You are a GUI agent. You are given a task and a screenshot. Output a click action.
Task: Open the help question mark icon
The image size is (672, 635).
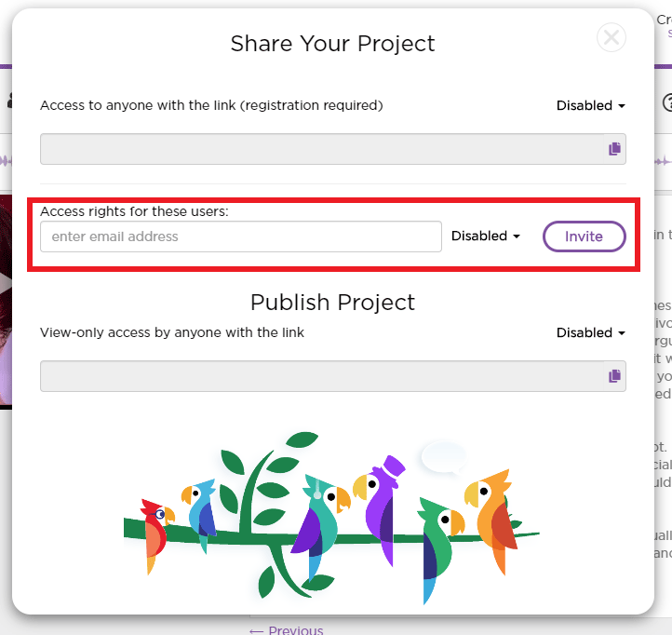click(x=666, y=102)
